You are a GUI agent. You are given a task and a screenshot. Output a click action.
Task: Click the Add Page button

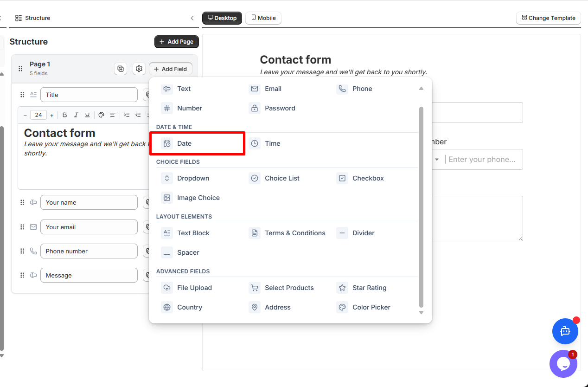[177, 42]
